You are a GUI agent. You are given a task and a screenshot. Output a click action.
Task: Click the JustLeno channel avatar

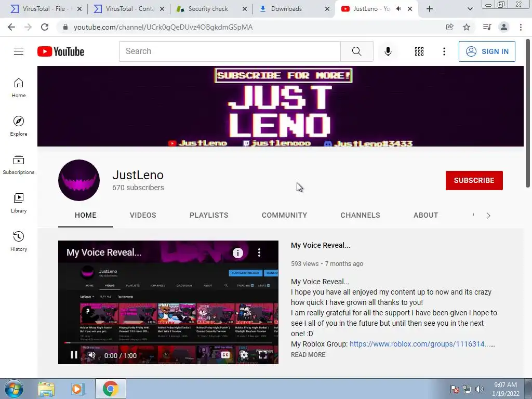coord(79,180)
